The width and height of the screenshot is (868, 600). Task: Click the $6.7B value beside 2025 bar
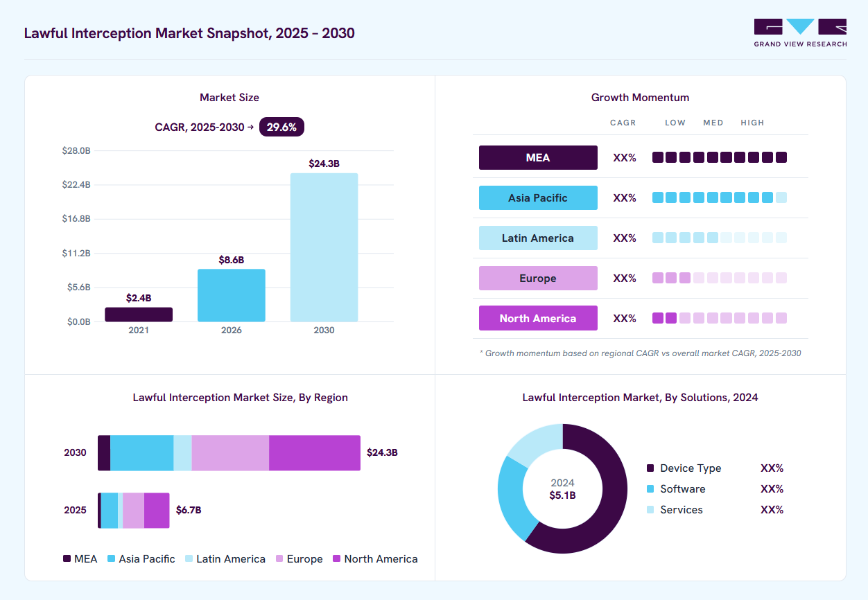189,510
